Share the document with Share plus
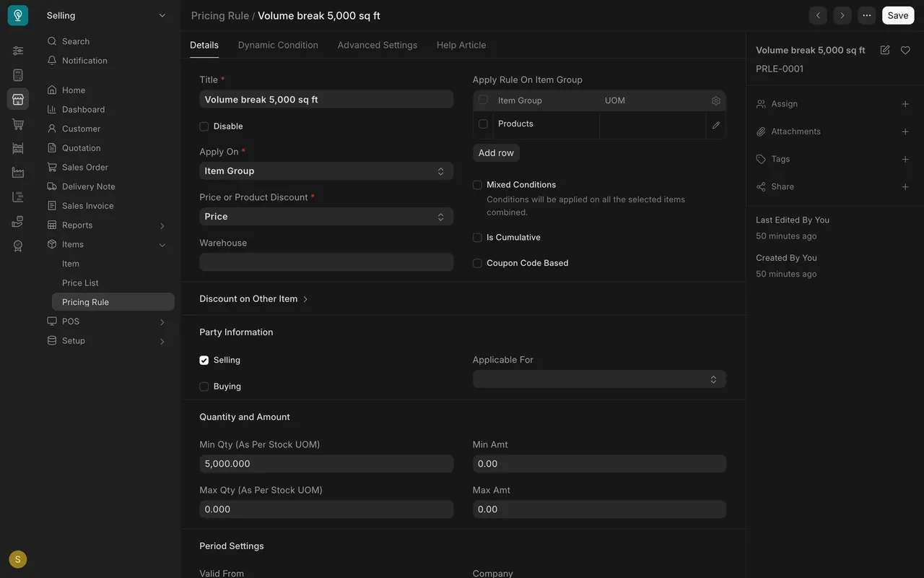Image resolution: width=924 pixels, height=578 pixels. (x=905, y=186)
